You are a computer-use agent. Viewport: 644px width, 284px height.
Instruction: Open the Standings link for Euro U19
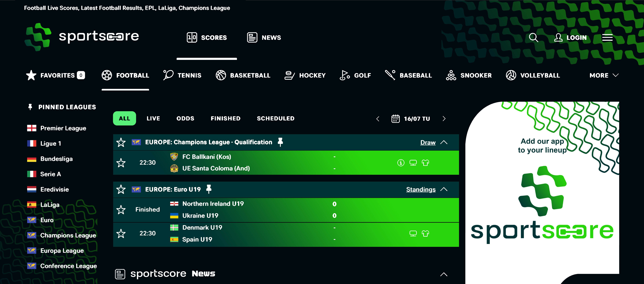click(x=421, y=189)
